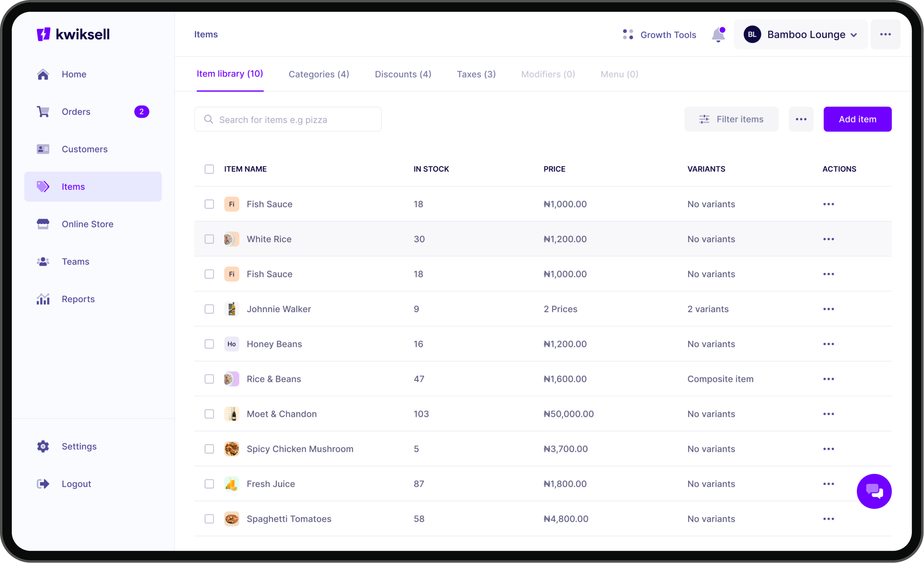Open actions menu for White Rice
924x563 pixels.
[828, 239]
